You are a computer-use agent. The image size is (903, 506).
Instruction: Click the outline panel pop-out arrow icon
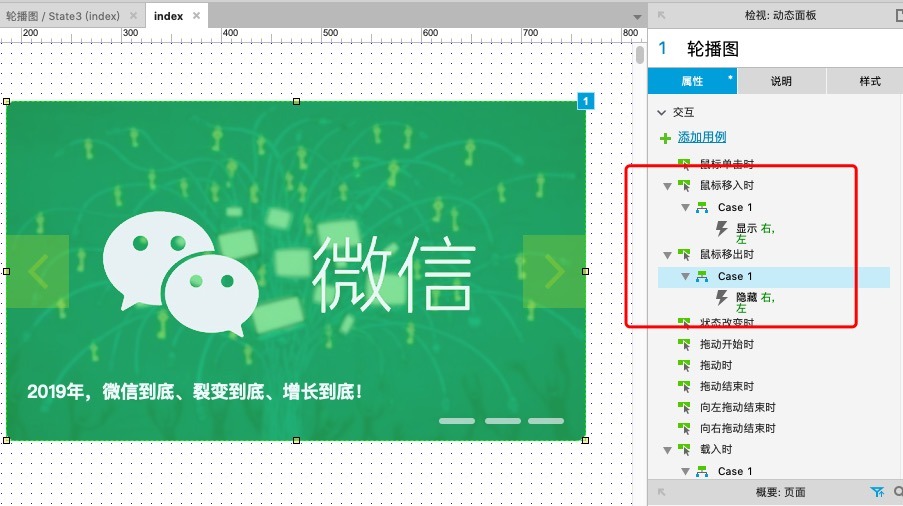click(661, 492)
